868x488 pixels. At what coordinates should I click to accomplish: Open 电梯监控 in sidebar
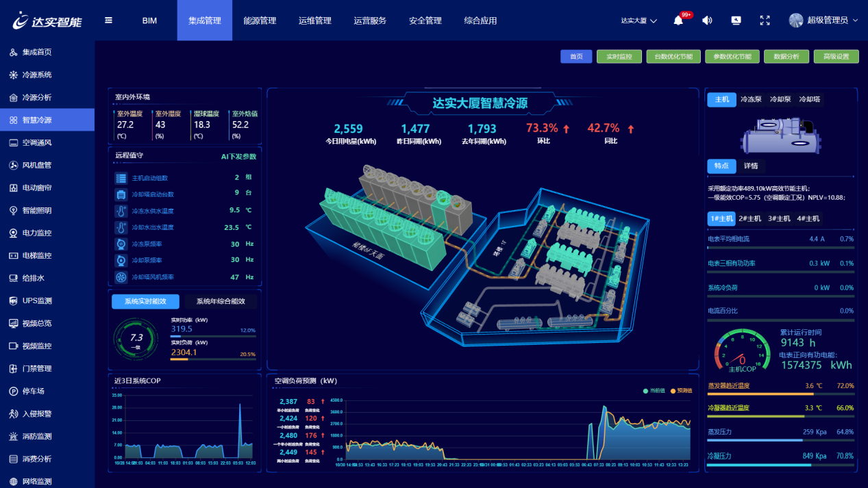[47, 255]
